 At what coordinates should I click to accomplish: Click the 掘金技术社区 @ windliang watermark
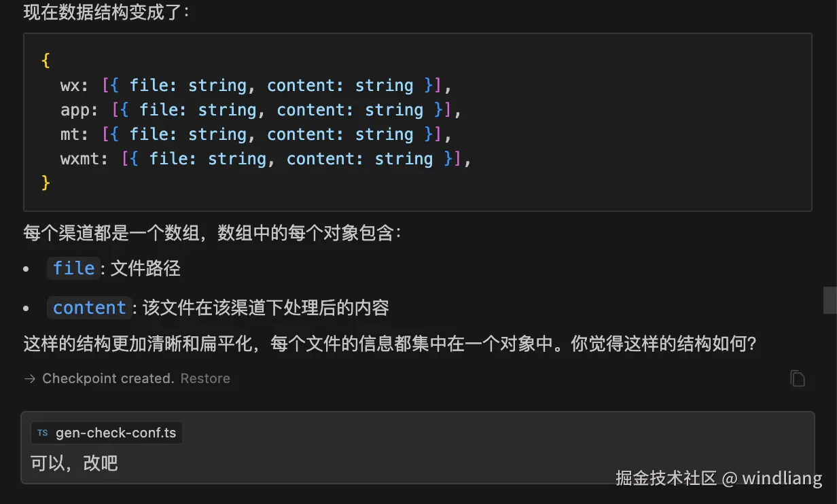tap(719, 478)
